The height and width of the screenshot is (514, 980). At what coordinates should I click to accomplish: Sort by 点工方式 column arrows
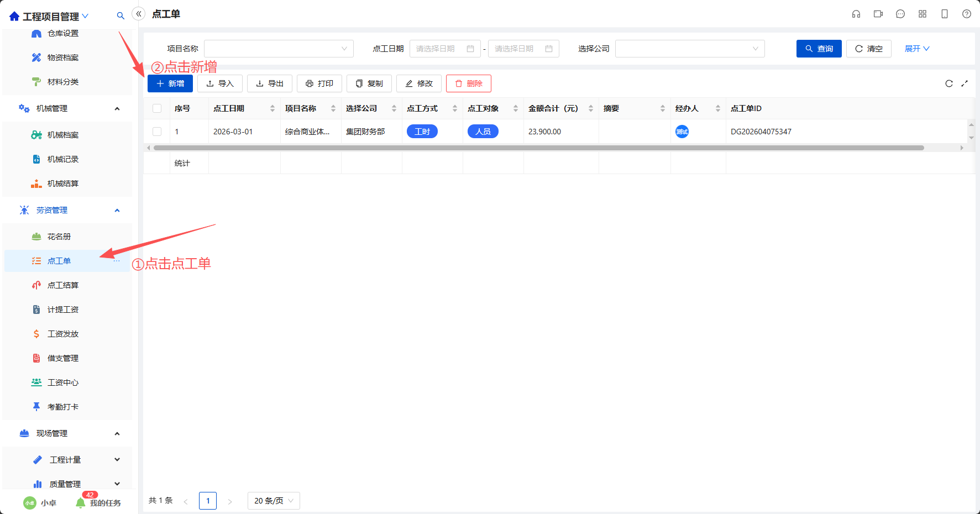455,108
